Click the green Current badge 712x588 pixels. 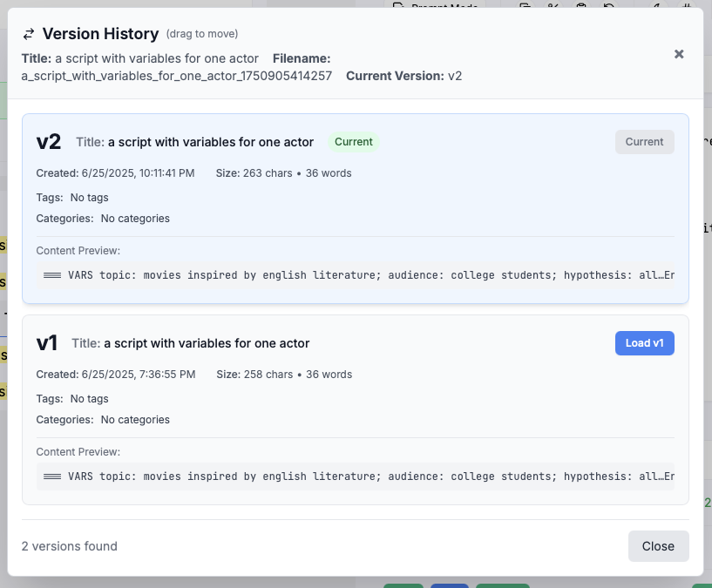pyautogui.click(x=353, y=142)
